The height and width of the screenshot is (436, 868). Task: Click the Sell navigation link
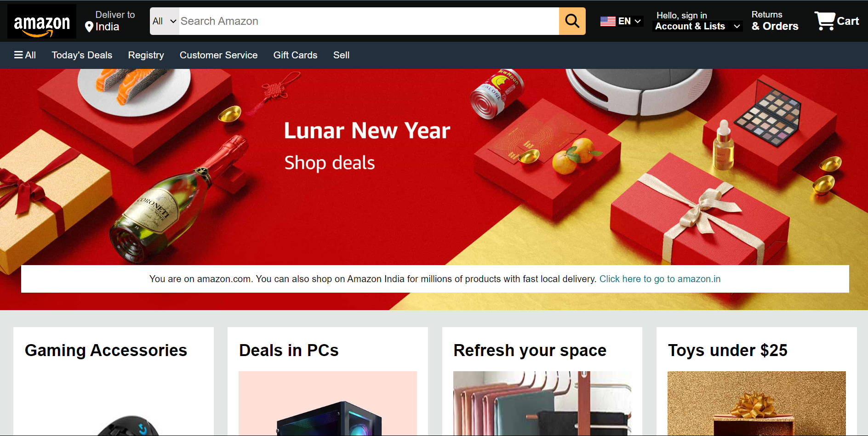coord(341,55)
